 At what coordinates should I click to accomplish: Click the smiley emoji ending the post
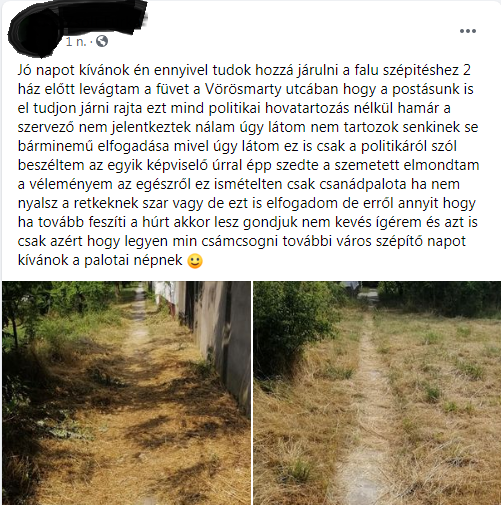click(195, 261)
